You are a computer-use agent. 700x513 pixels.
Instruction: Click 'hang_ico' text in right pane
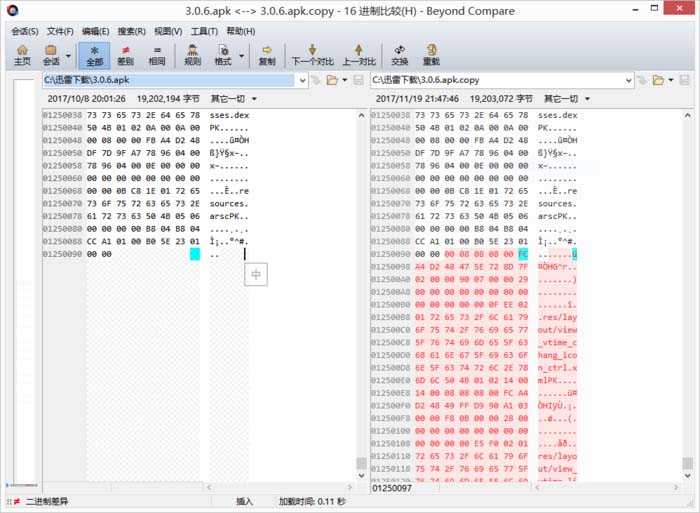[557, 355]
